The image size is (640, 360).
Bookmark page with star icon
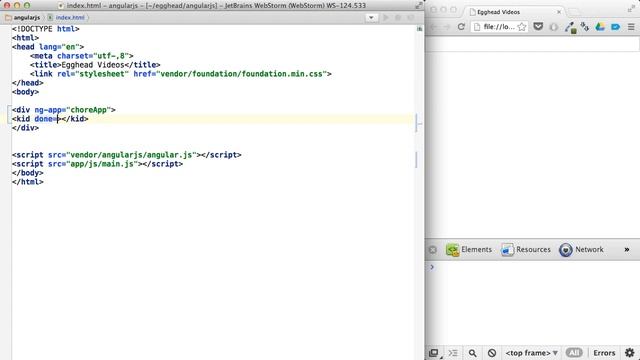[x=522, y=27]
